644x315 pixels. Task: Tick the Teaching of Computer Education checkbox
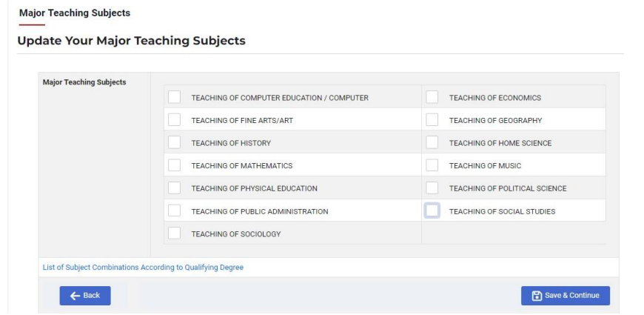tap(174, 97)
